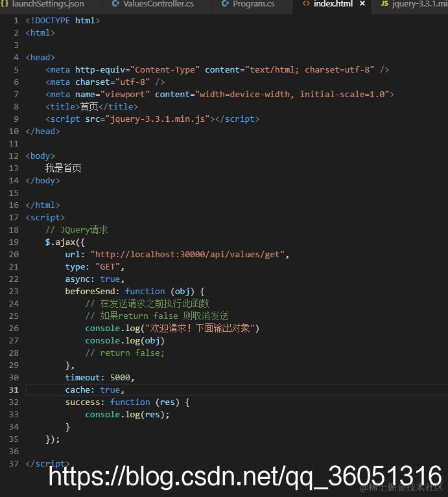This screenshot has height=497, width=448.
Task: Click the opening <script> tag on line 17
Action: pyautogui.click(x=45, y=218)
